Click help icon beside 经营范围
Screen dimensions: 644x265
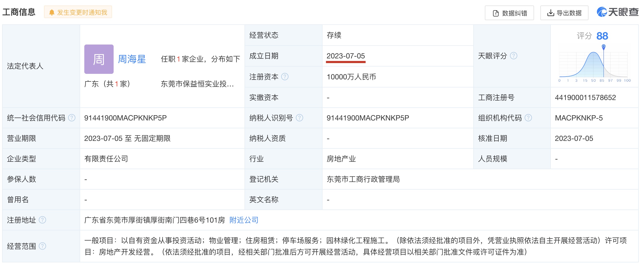click(x=42, y=246)
